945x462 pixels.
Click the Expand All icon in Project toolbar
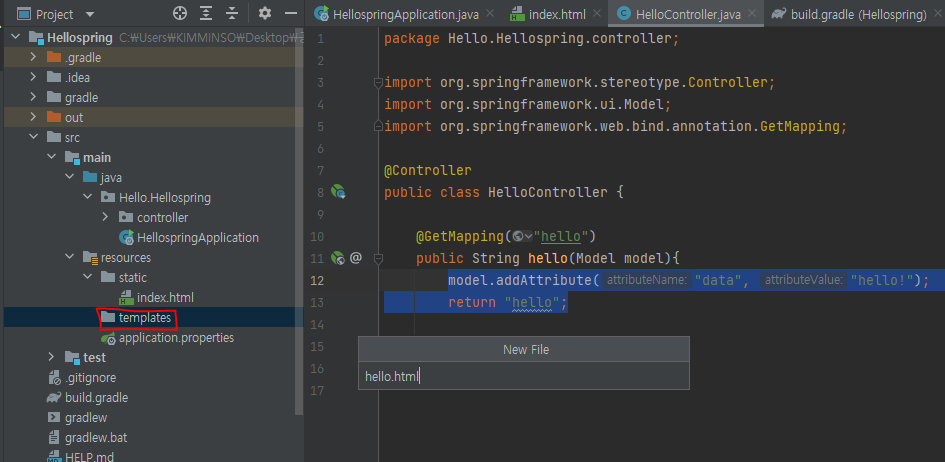point(206,13)
